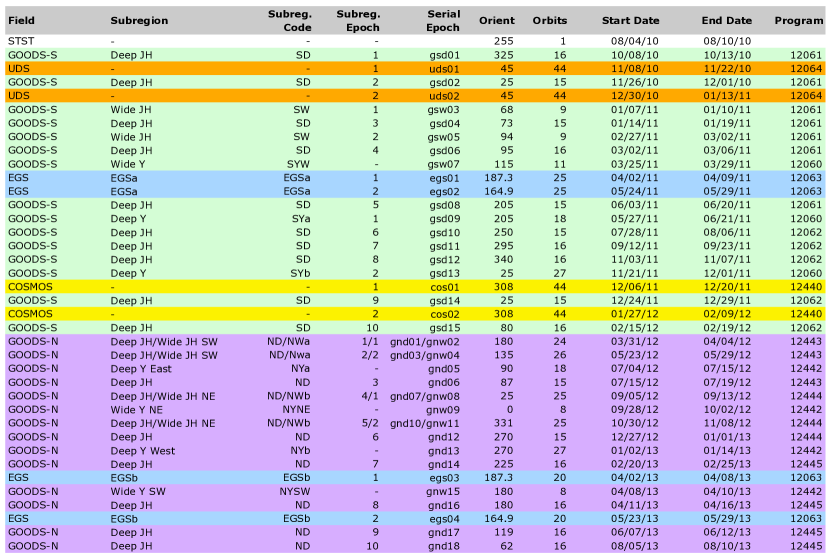Select serial epoch gsd02
The height and width of the screenshot is (558, 830).
pyautogui.click(x=445, y=83)
